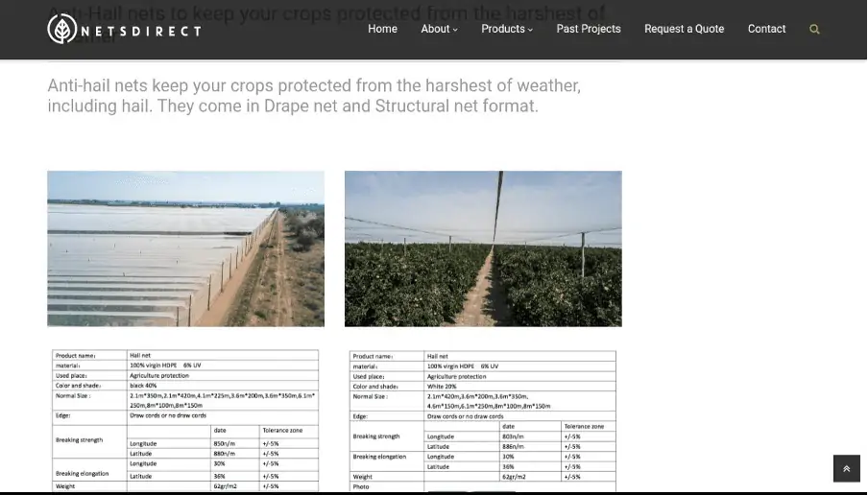
Task: Expand the Products dropdown menu
Action: click(507, 29)
